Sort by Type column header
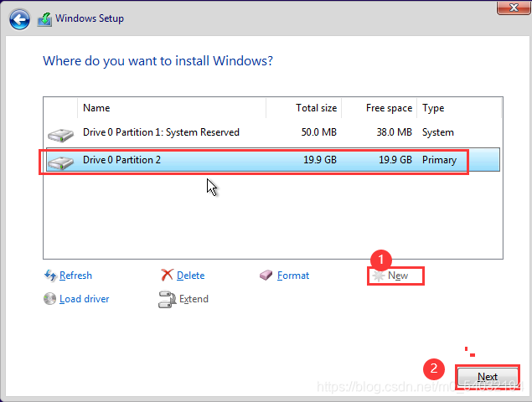The width and height of the screenshot is (532, 402). pyautogui.click(x=459, y=108)
